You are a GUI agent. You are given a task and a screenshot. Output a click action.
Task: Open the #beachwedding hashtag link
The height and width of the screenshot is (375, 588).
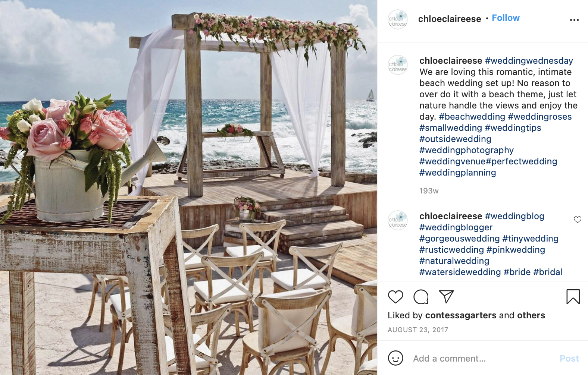pos(472,117)
